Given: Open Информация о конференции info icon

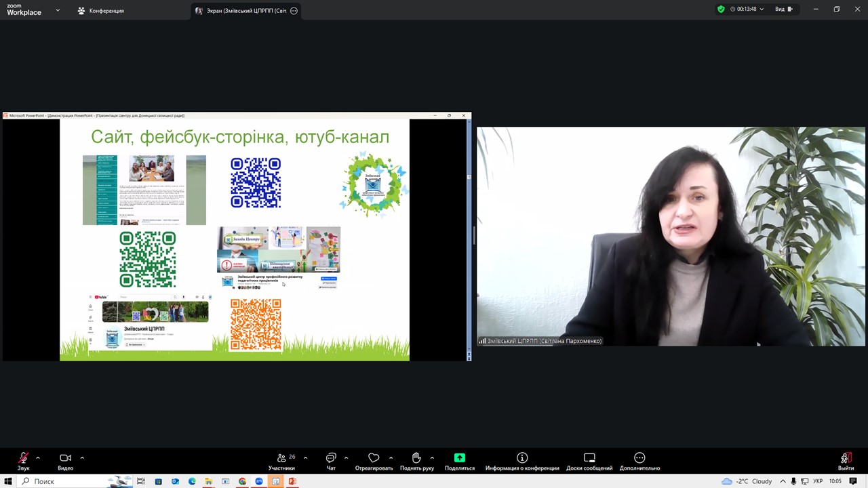Looking at the screenshot, I should click(522, 459).
